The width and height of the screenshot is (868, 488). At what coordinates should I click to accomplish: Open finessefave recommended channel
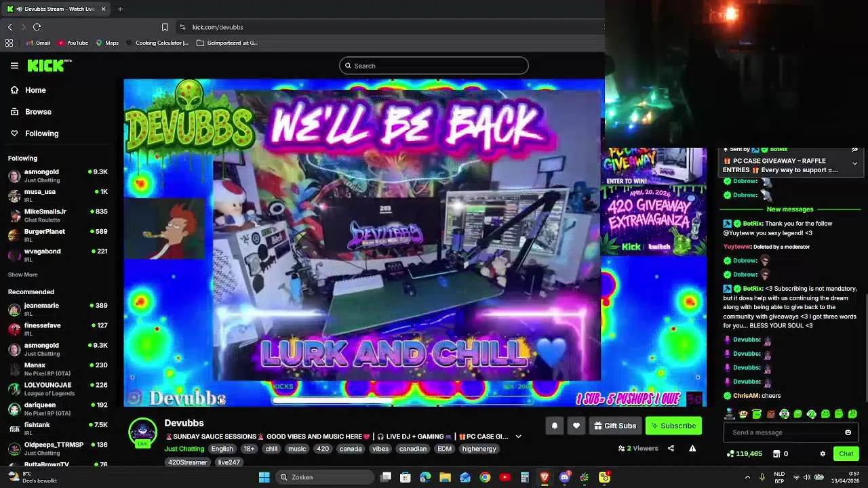point(58,329)
